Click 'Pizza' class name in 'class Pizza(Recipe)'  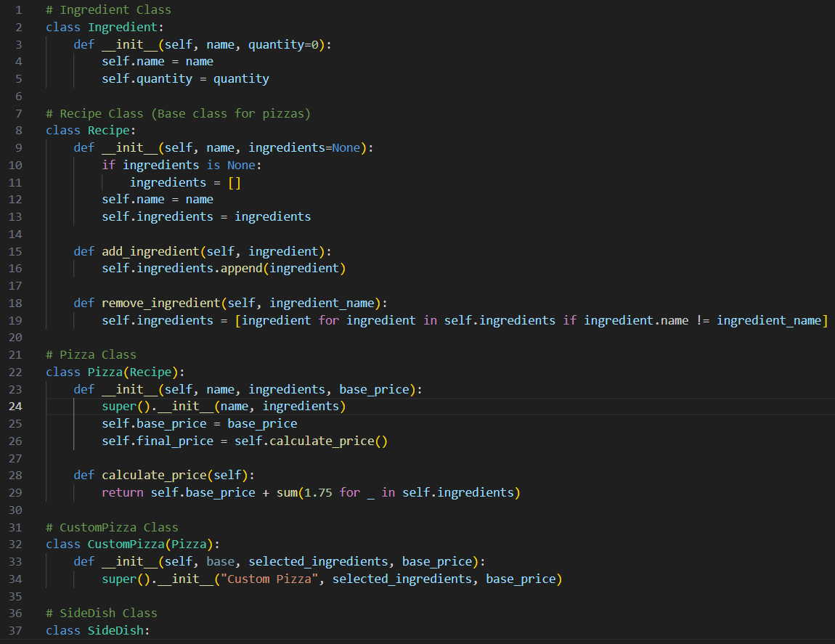click(x=105, y=372)
